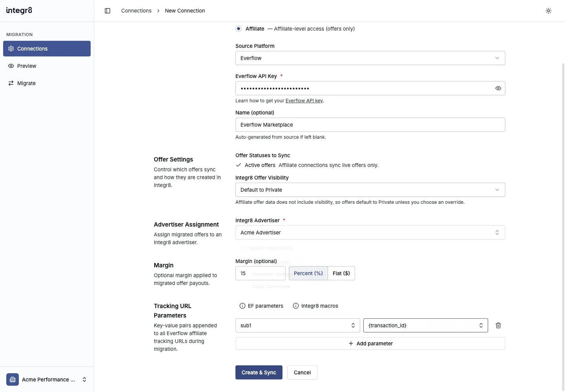Click the Offer Settings heading
The image size is (565, 392).
click(x=173, y=160)
